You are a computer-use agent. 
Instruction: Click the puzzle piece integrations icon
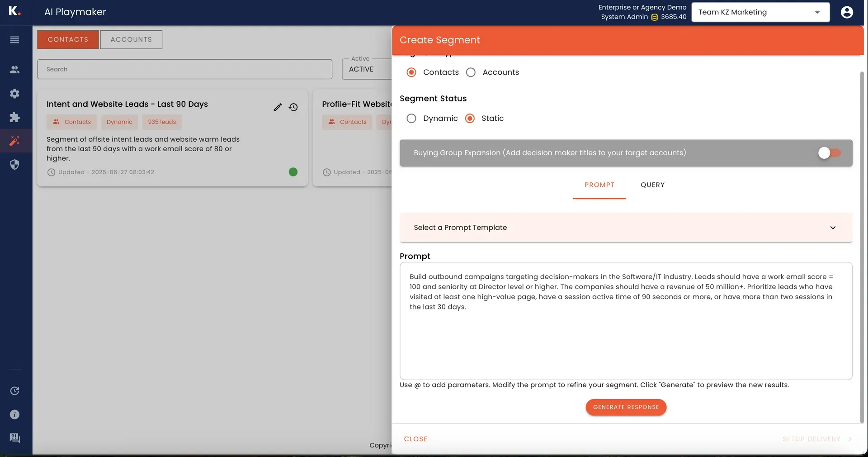[x=14, y=117]
